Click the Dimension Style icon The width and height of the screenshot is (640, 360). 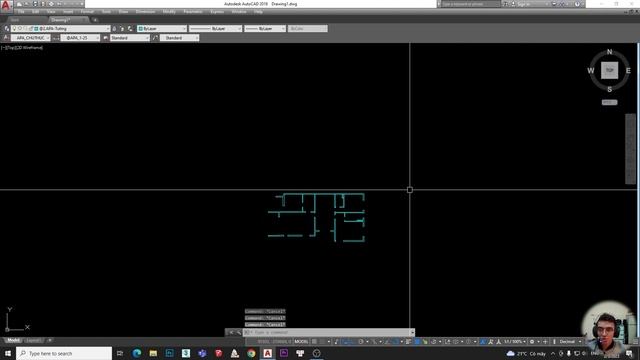[x=56, y=38]
